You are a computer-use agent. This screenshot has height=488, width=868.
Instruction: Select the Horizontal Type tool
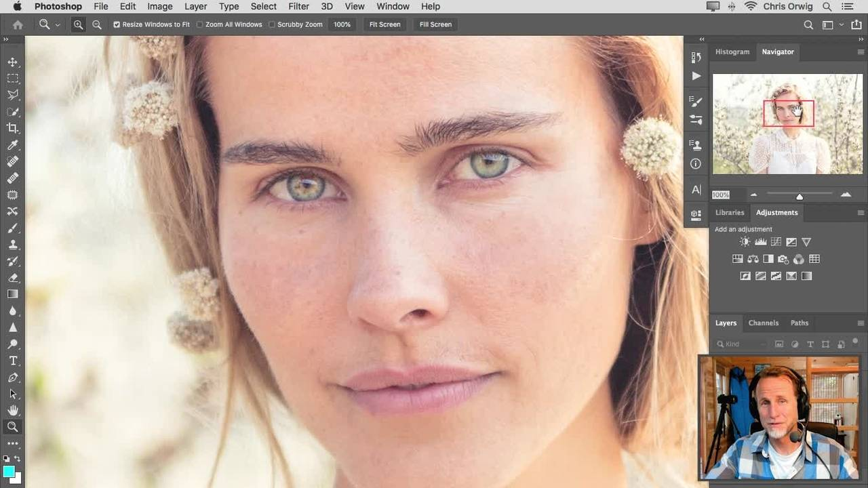click(13, 361)
